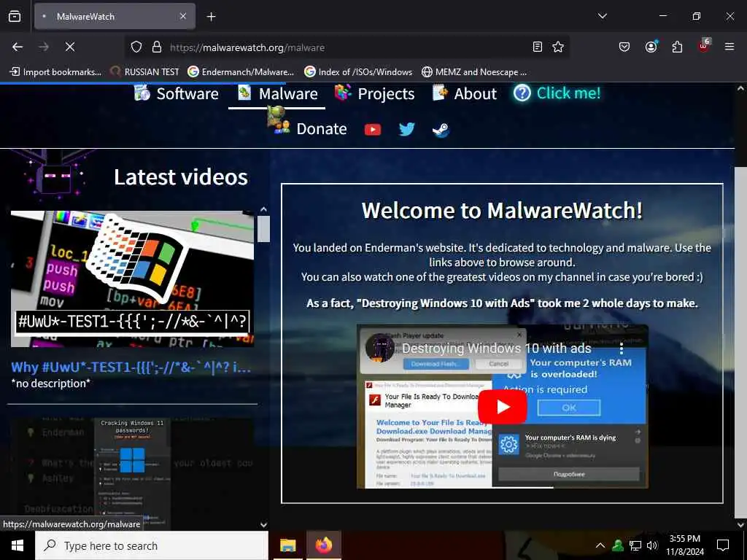Click page scrollbar down arrow
Viewport: 747px width, 560px height.
[x=741, y=525]
